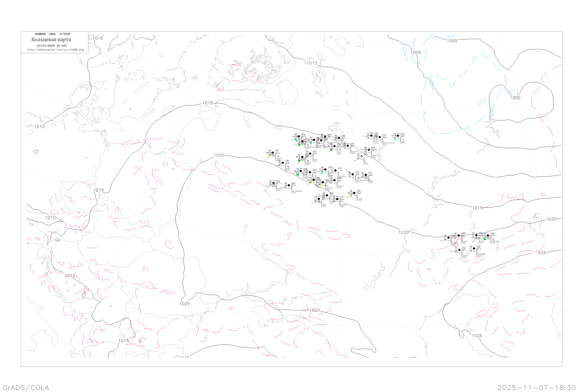The height and width of the screenshot is (392, 588).
Task: Click the Уральск 35108 station label
Action: [x=464, y=242]
